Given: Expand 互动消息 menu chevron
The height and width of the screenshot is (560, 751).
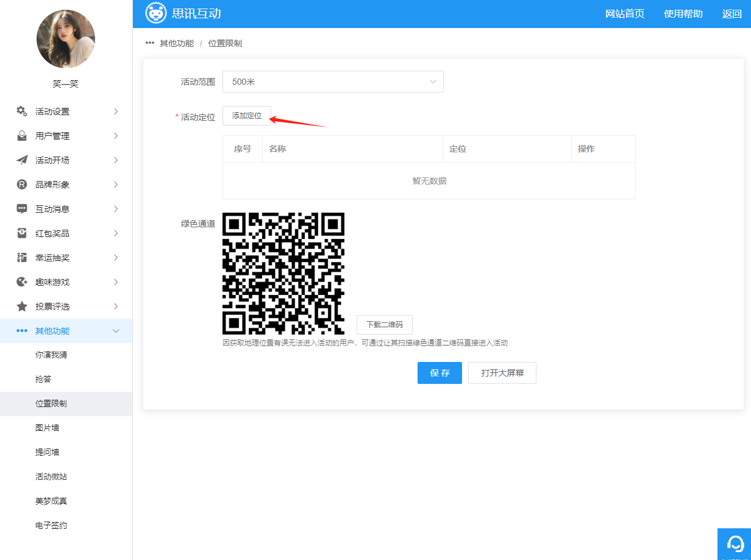Looking at the screenshot, I should (116, 209).
